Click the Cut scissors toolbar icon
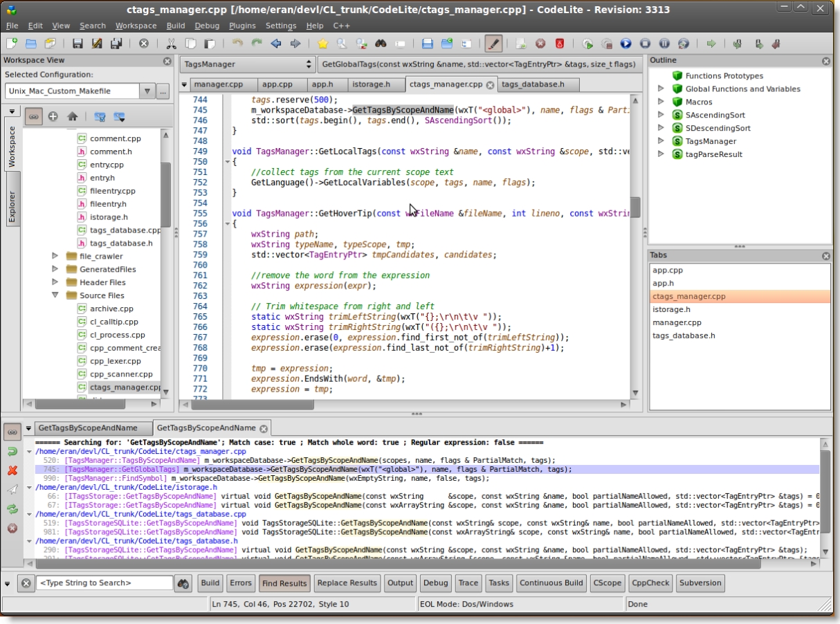The width and height of the screenshot is (840, 624). 171,44
